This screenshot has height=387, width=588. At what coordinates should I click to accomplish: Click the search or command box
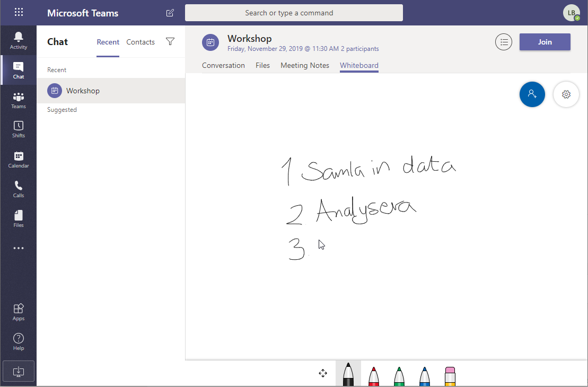point(294,13)
